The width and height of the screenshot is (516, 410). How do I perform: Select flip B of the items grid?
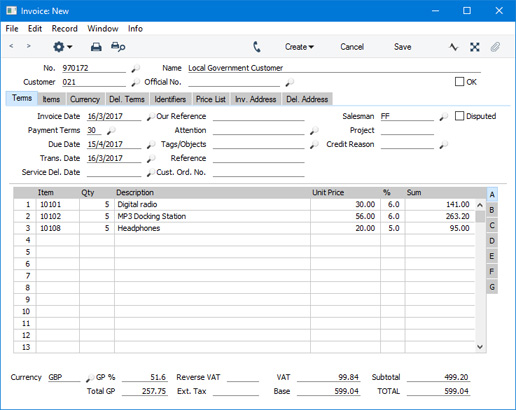tap(492, 210)
